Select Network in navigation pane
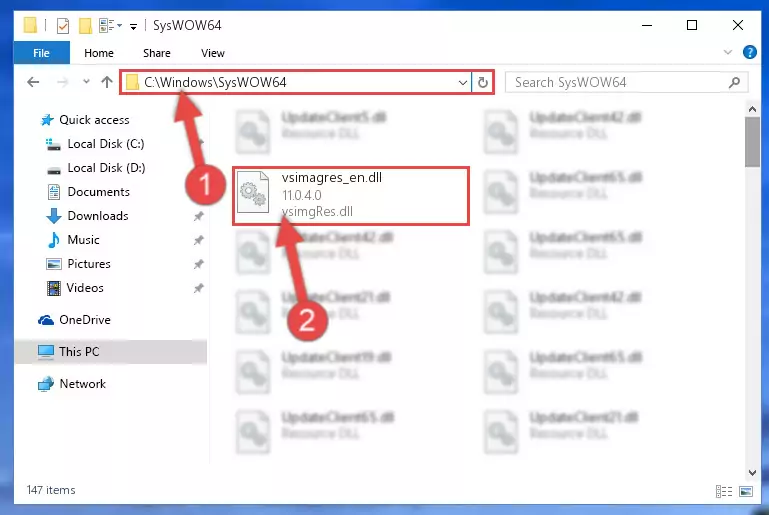 [x=82, y=384]
